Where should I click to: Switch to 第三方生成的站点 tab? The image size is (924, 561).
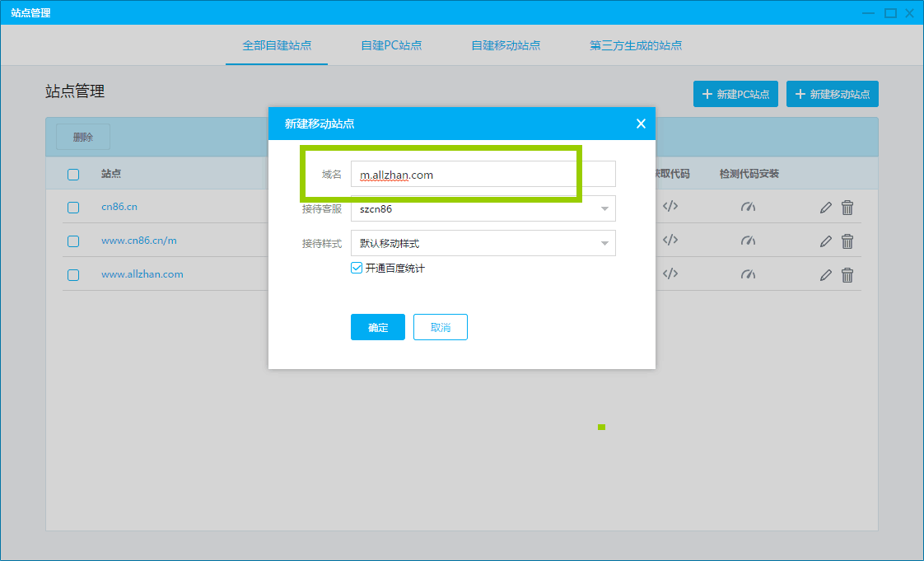[636, 45]
